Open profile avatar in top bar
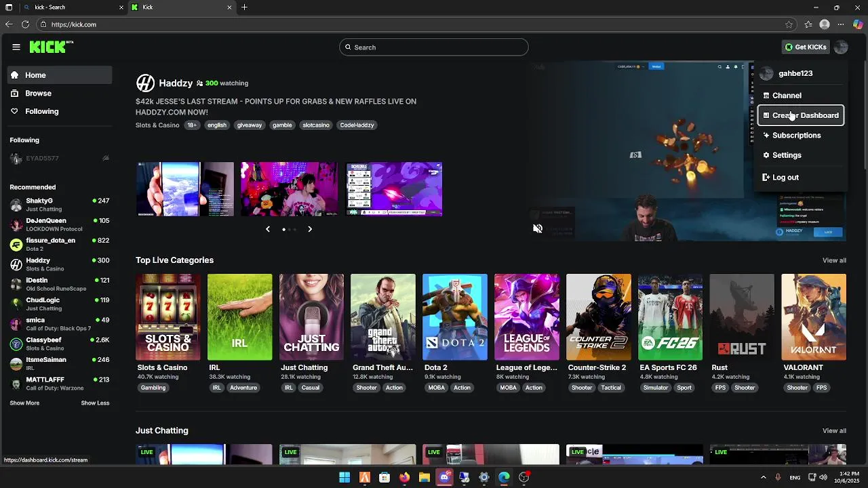 tap(841, 47)
